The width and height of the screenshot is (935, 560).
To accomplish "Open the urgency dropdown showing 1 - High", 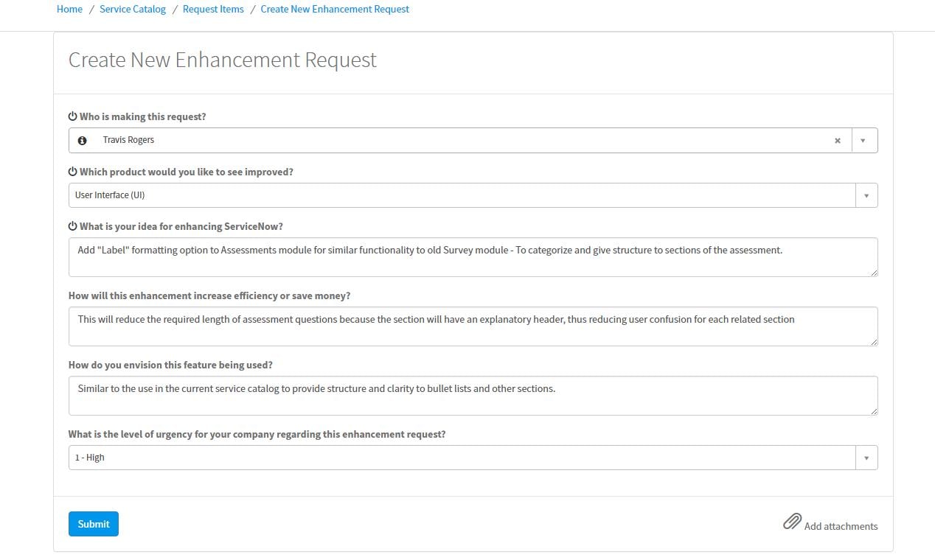I will pos(866,457).
